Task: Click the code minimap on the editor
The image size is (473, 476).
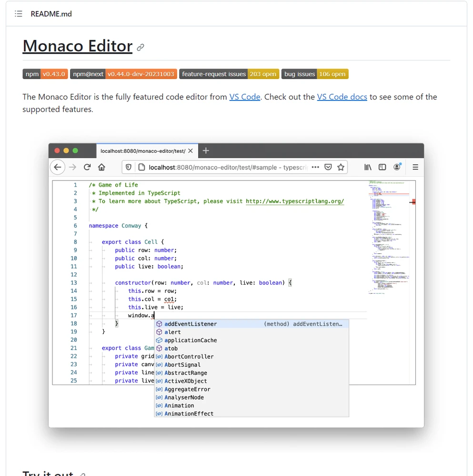Action: [388, 238]
